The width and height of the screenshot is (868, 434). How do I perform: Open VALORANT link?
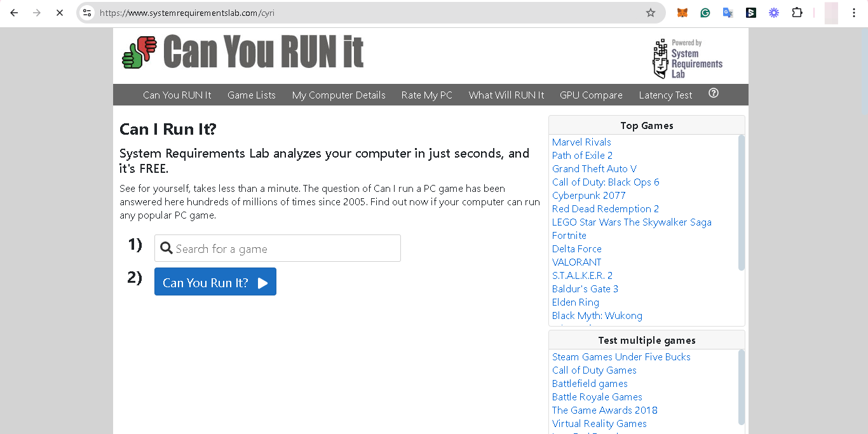pos(577,262)
